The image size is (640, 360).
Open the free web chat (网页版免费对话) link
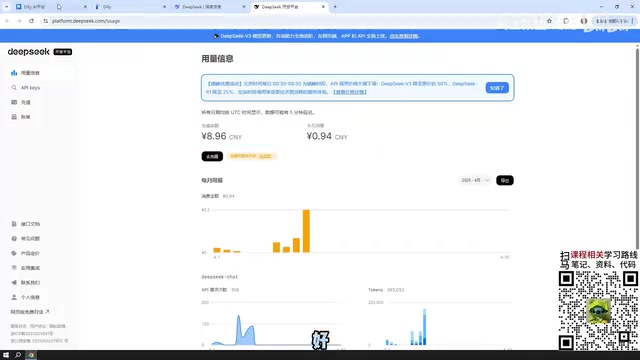click(x=30, y=312)
